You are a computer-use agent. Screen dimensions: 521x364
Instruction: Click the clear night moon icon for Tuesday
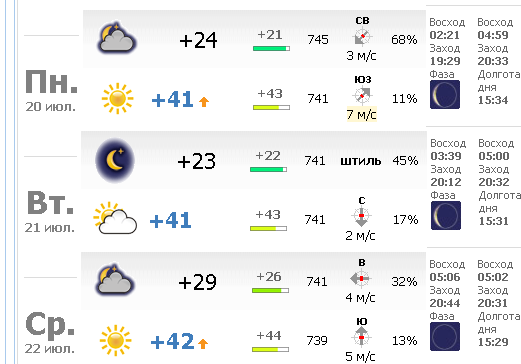115,160
